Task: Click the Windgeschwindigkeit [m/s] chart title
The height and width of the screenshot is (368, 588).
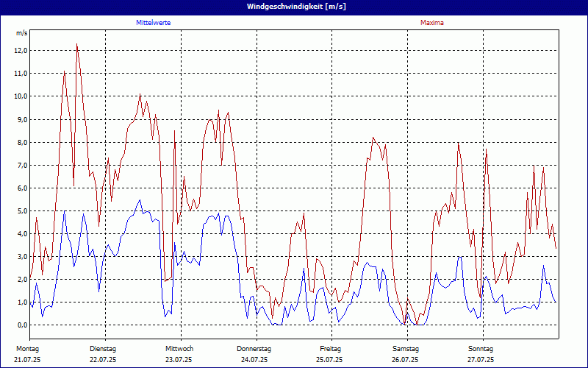Action: point(294,7)
